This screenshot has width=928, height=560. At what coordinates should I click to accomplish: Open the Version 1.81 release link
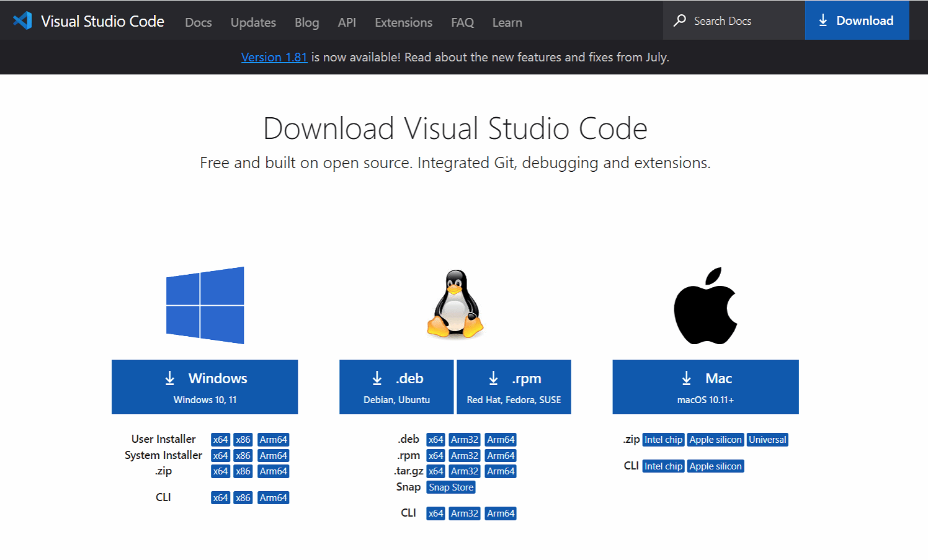click(x=274, y=57)
